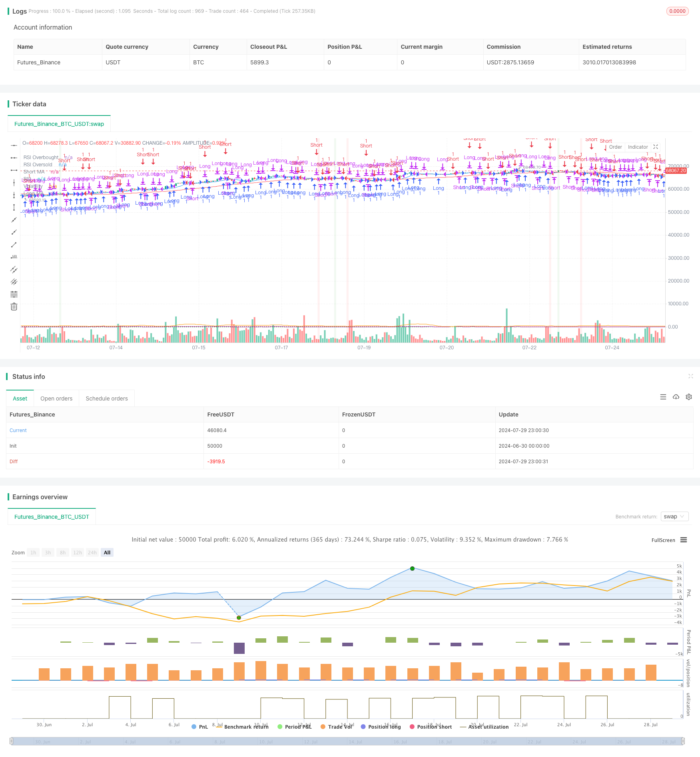This screenshot has height=757, width=700.
Task: Switch to the Schedule orders tab
Action: click(x=107, y=398)
